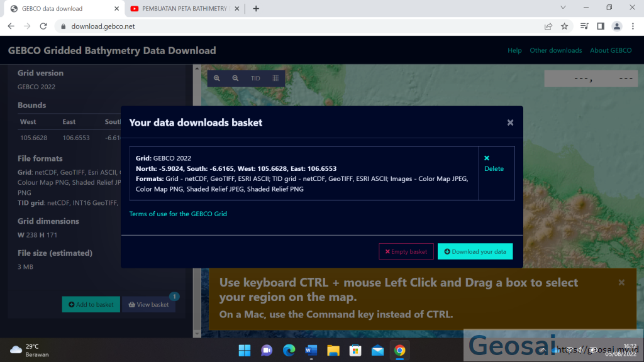644x362 pixels.
Task: Switch to the PEMBUATAN PETA BATHIMETRY tab
Action: (182, 9)
